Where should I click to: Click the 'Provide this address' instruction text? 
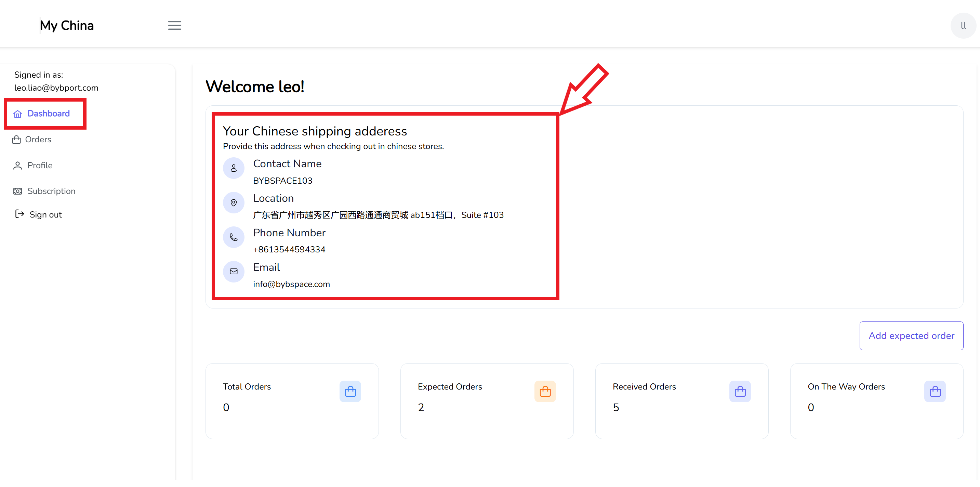click(x=333, y=146)
